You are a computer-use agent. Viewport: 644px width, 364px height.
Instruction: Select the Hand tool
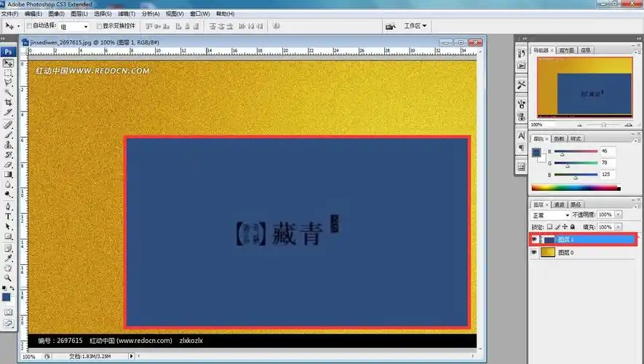click(8, 268)
